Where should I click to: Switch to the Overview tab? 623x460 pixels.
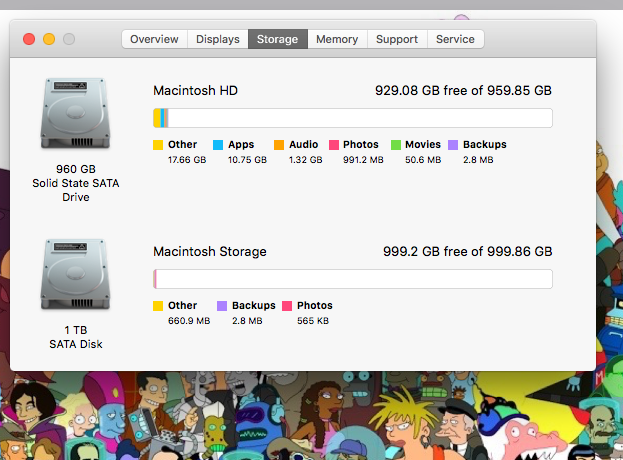[155, 39]
